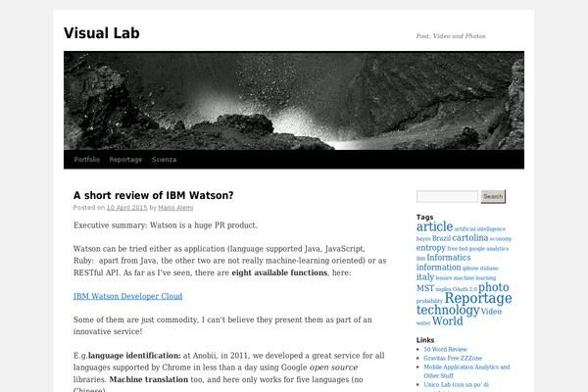
Task: Select the artificial intelligence tag
Action: [x=480, y=228]
